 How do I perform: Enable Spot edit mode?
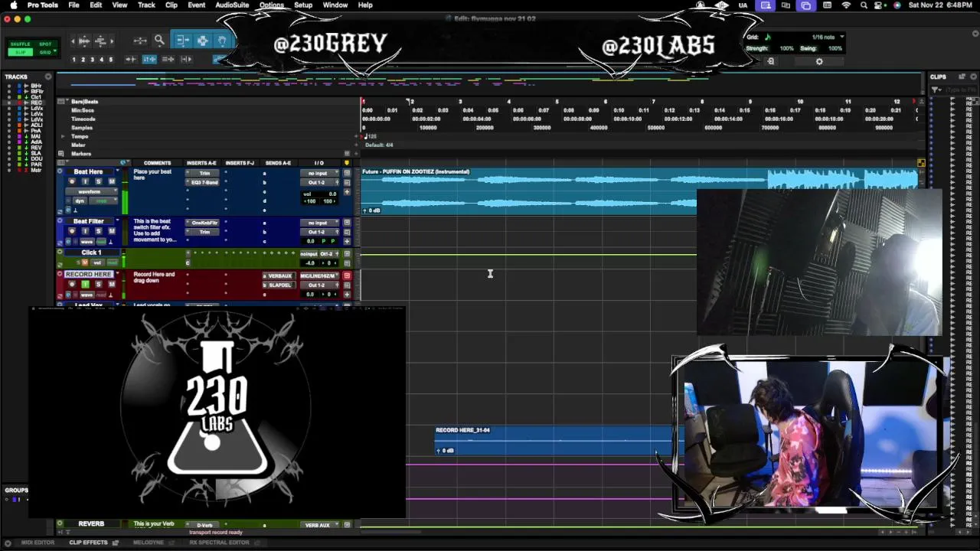(x=45, y=44)
